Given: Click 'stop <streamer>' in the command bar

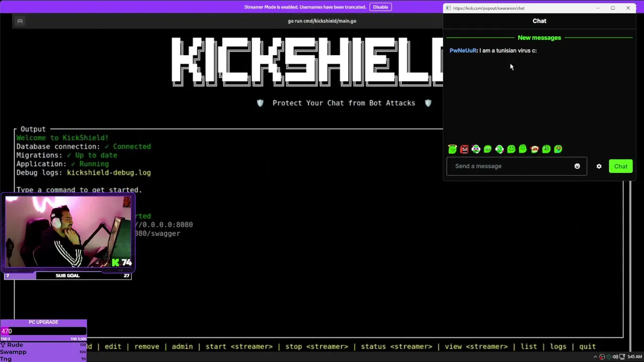Looking at the screenshot, I should (316, 346).
